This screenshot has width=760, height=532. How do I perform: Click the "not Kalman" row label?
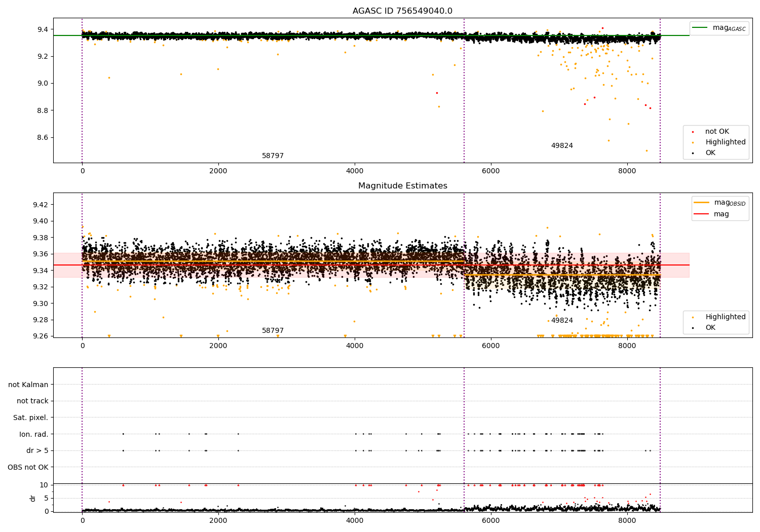28,385
